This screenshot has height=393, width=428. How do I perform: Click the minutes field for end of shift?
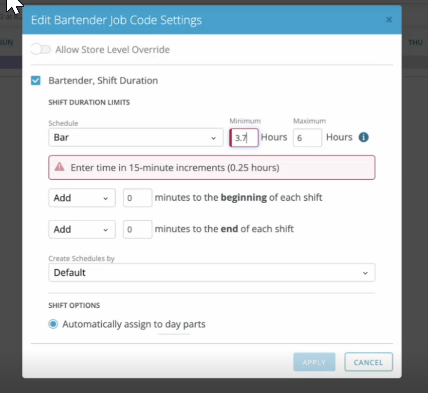pos(138,229)
